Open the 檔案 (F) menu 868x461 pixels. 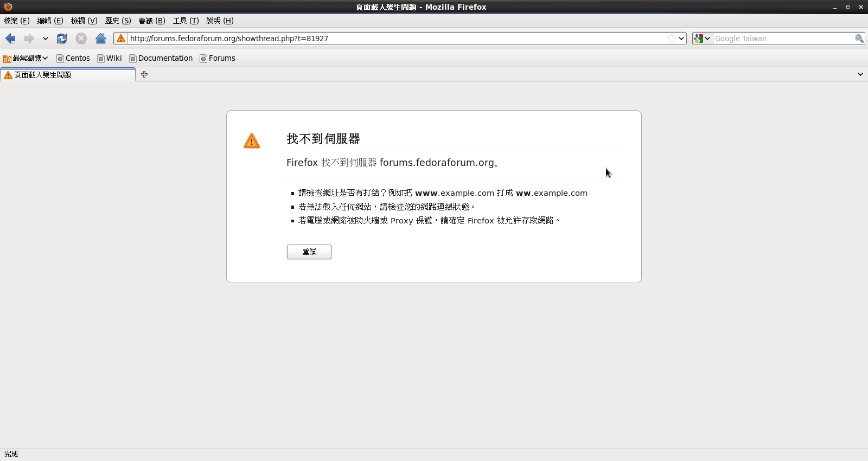(17, 21)
